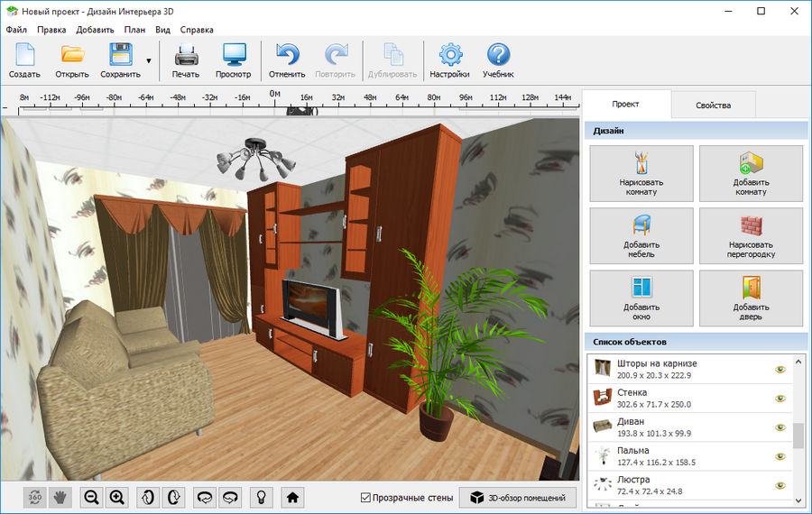Click the zoom out magnifier icon
This screenshot has width=812, height=514.
coord(92,498)
